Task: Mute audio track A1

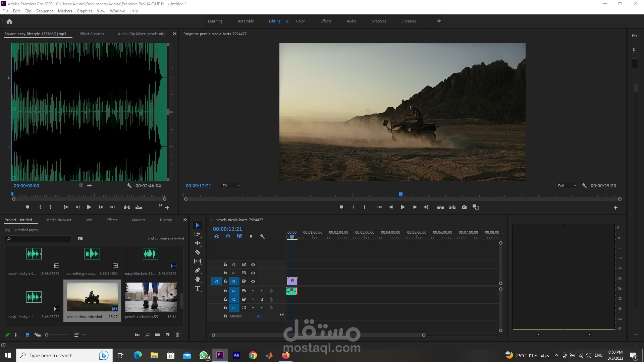Action: 253,291
